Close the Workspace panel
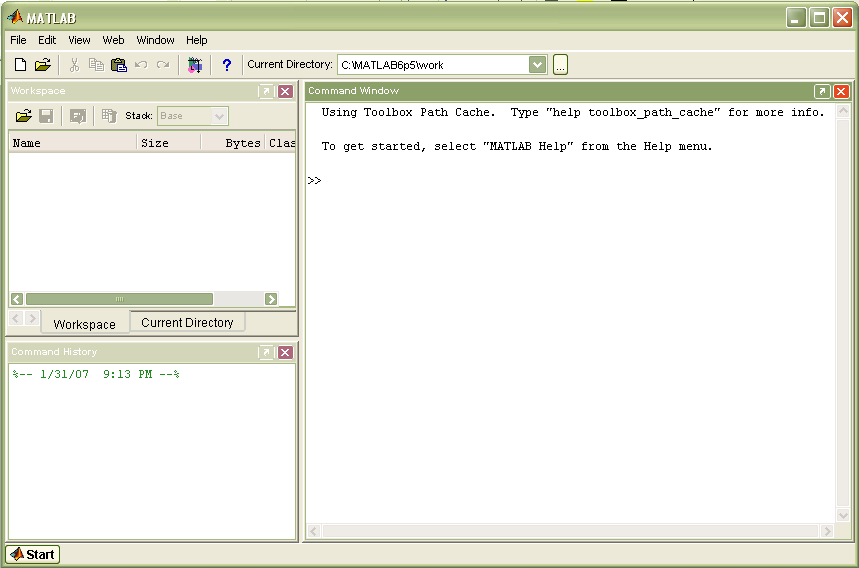The image size is (859, 568). pyautogui.click(x=285, y=91)
